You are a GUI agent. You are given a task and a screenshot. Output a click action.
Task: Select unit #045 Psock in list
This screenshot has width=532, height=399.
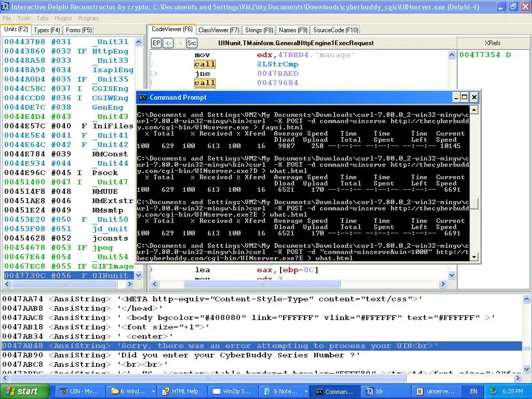69,172
